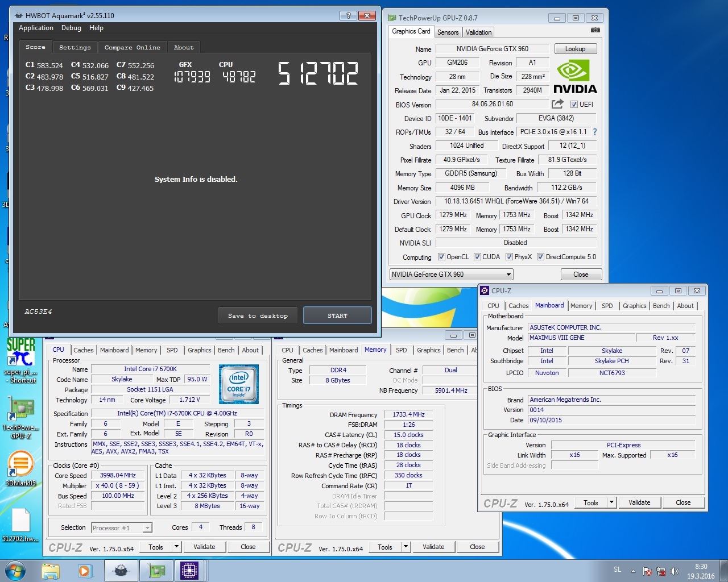Click the CPU-Z Mainboard window title icon
728x582 pixels.
coord(485,290)
